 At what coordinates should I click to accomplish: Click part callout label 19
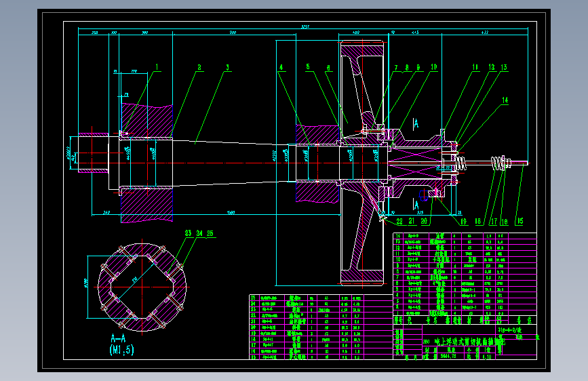pyautogui.click(x=463, y=221)
